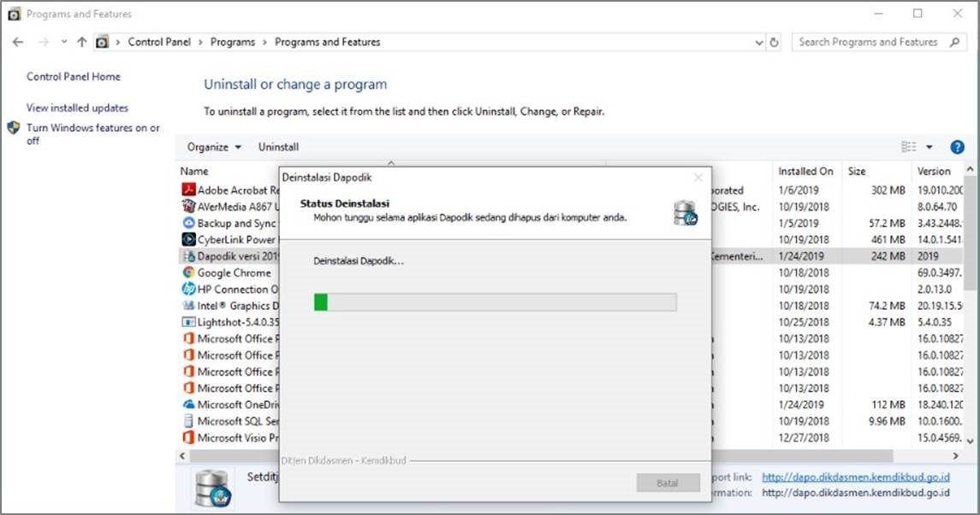
Task: Click the 242 MB size of Dapodik
Action: pos(888,257)
